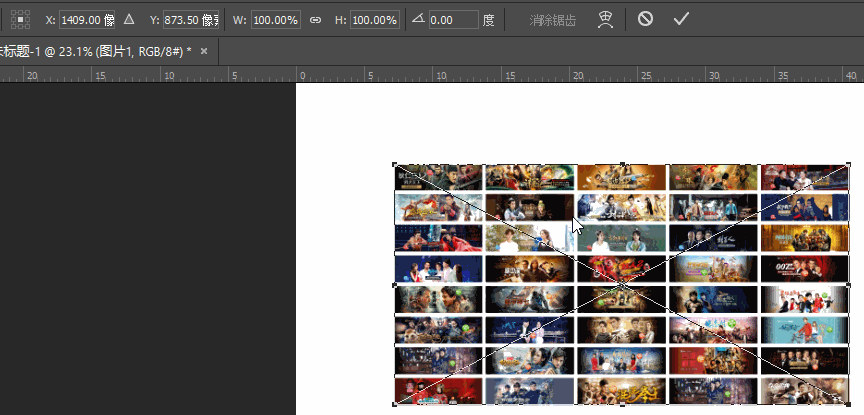
Task: Click the transform center pivot point
Action: pyautogui.click(x=622, y=285)
